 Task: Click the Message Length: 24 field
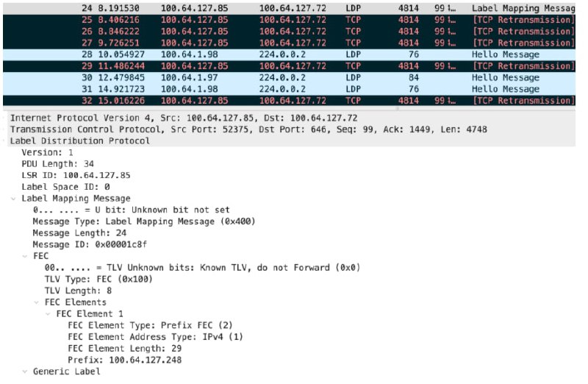tap(79, 233)
